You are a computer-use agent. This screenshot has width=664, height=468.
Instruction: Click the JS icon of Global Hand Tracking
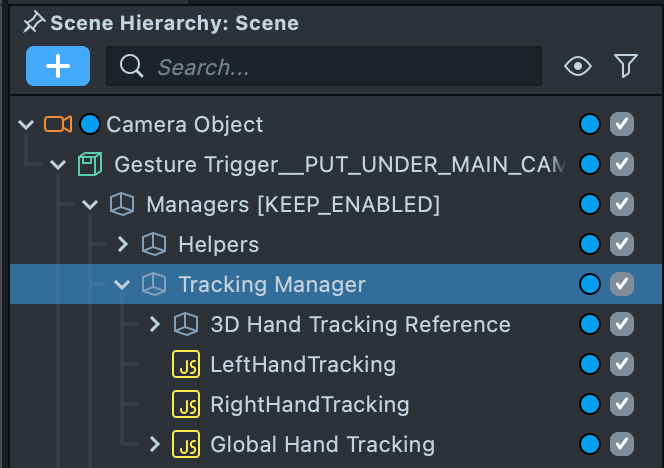tap(185, 445)
